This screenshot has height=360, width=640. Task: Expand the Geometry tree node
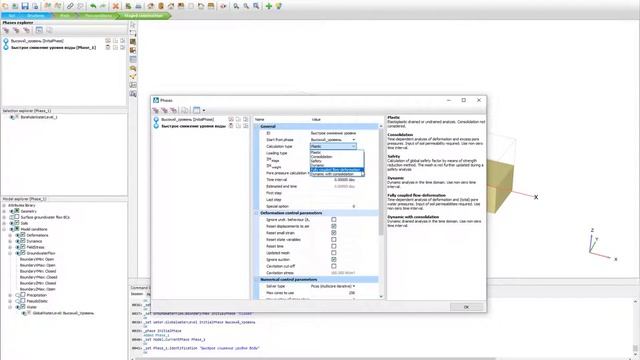point(4,211)
